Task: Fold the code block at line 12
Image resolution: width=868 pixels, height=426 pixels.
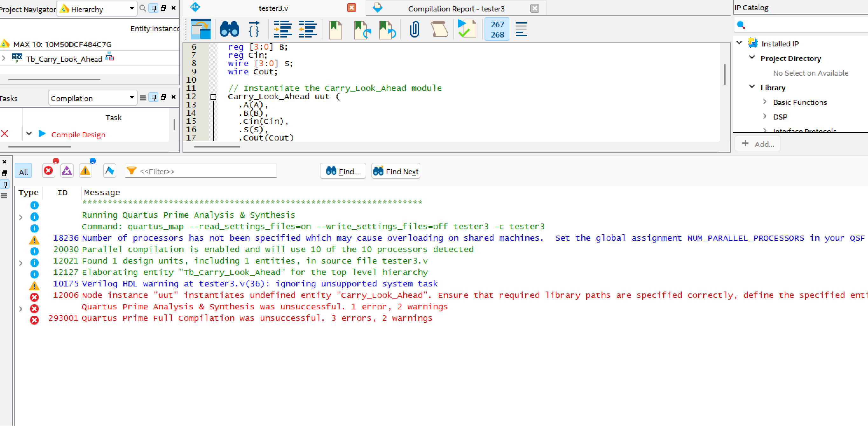Action: (x=213, y=97)
